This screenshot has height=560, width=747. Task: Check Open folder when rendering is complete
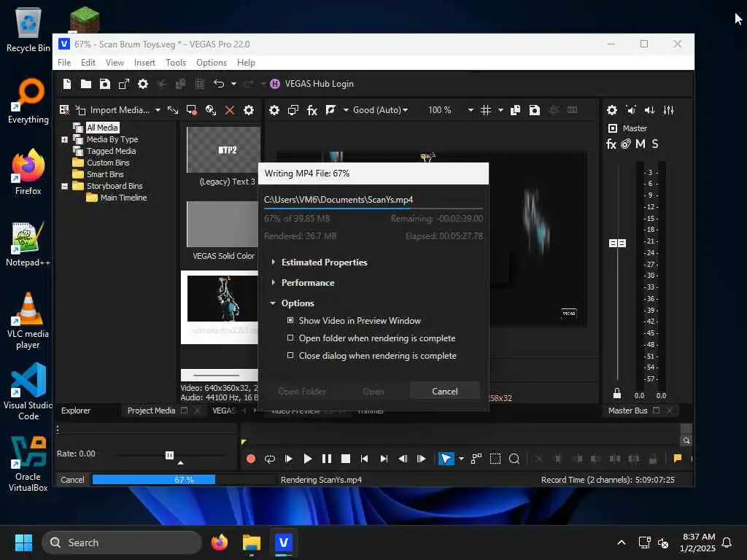[x=290, y=338]
